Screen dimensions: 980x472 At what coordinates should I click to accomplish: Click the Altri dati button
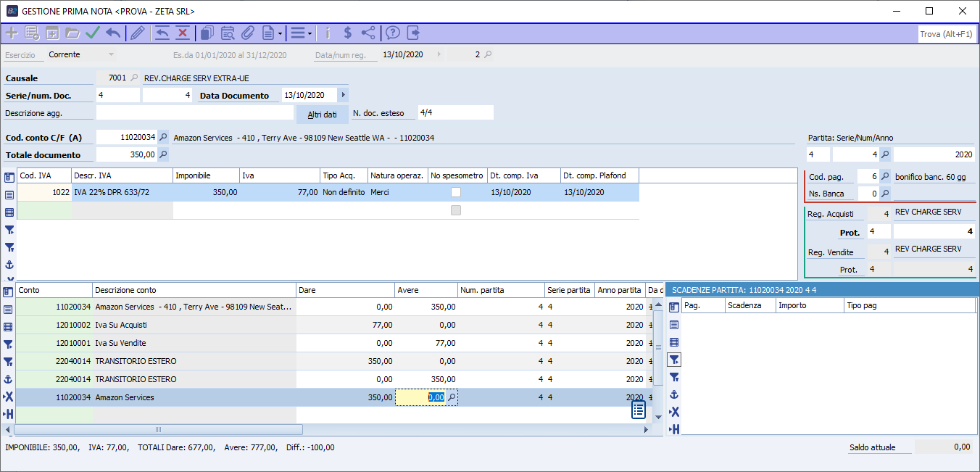322,115
